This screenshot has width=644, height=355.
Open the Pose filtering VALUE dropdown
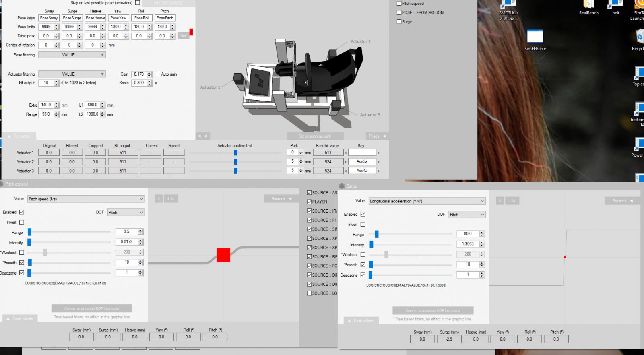(72, 55)
